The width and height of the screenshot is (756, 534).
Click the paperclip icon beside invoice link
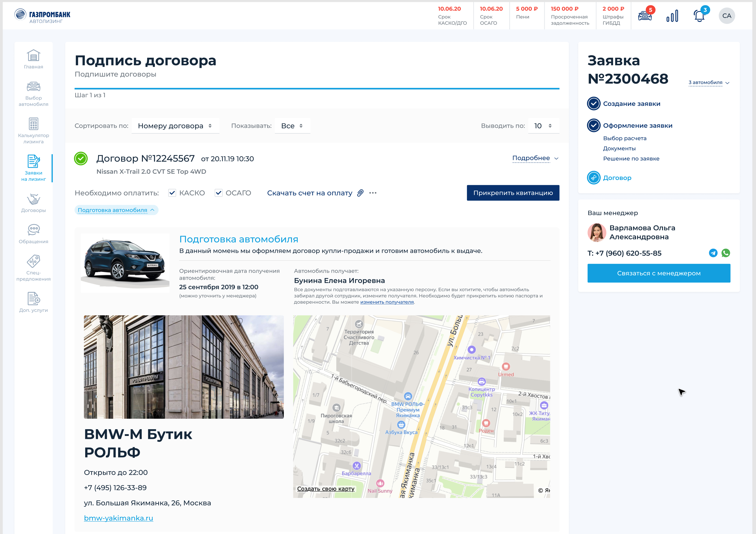(360, 193)
